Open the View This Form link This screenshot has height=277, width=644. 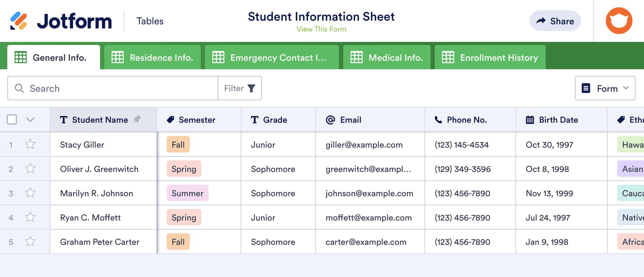tap(321, 29)
